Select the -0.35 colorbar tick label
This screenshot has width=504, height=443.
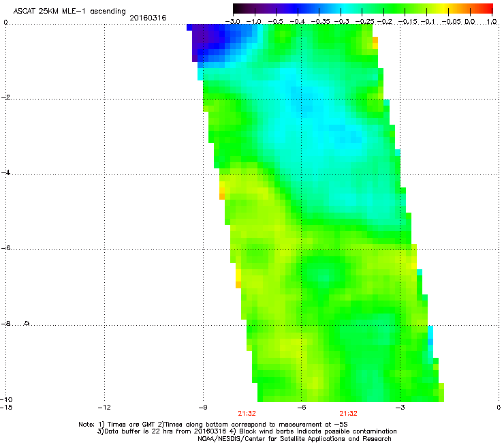[x=321, y=22]
